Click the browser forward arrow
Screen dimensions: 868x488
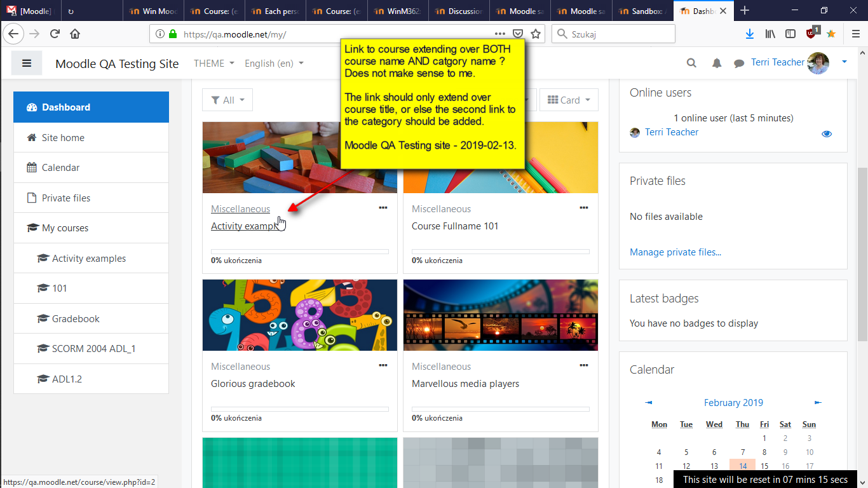pos(34,34)
